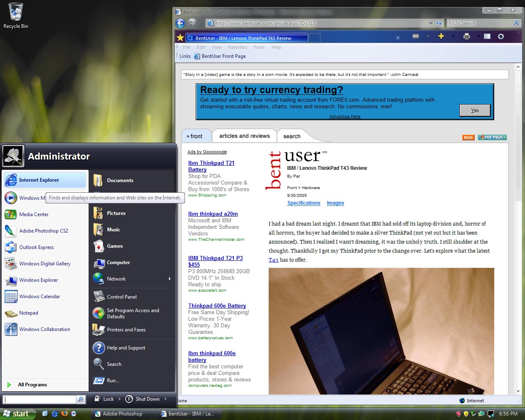Click the refresh icon beside address bar
The width and height of the screenshot is (525, 420).
point(439,23)
